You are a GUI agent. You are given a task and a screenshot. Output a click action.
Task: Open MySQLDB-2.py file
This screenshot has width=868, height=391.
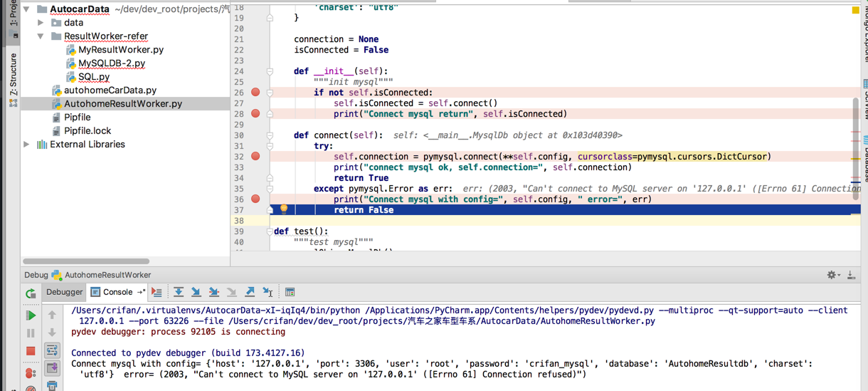[112, 63]
